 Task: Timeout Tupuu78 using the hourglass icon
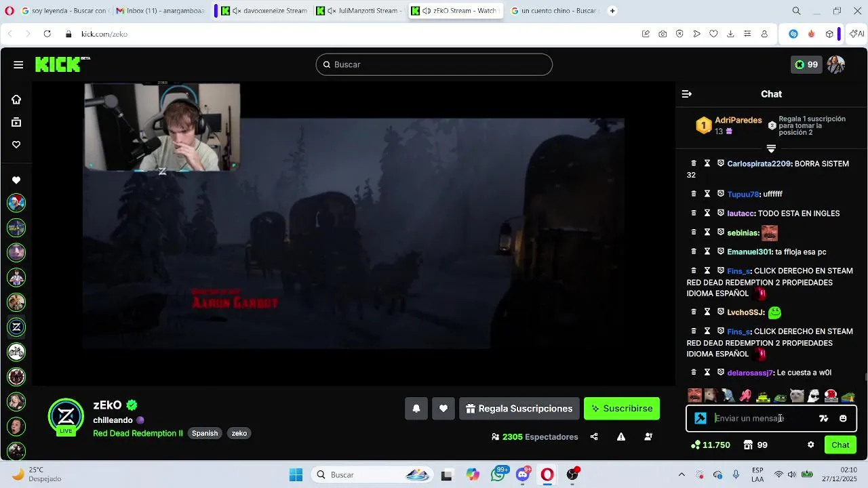[x=707, y=194]
